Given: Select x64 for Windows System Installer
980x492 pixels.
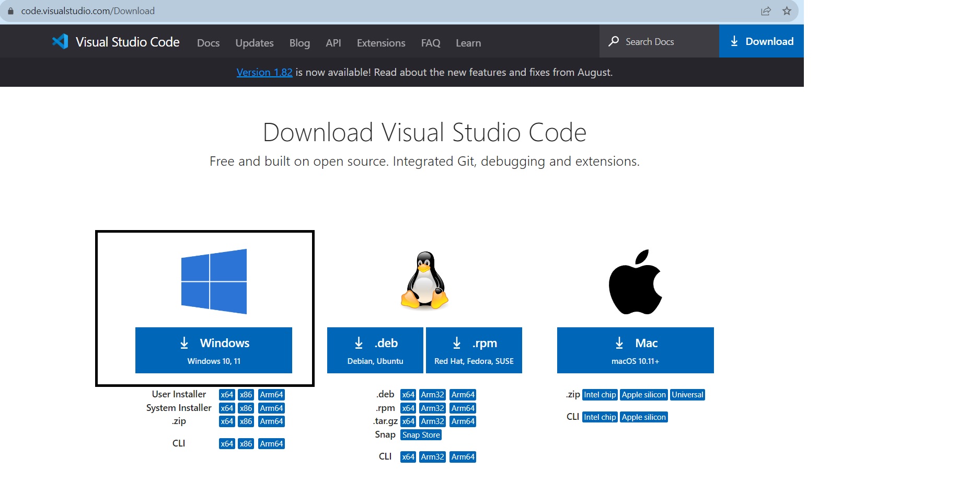Looking at the screenshot, I should pos(227,408).
